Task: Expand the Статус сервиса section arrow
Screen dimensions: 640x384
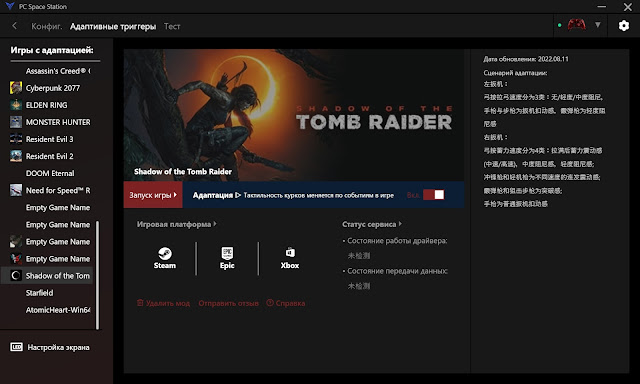Action: 400,224
